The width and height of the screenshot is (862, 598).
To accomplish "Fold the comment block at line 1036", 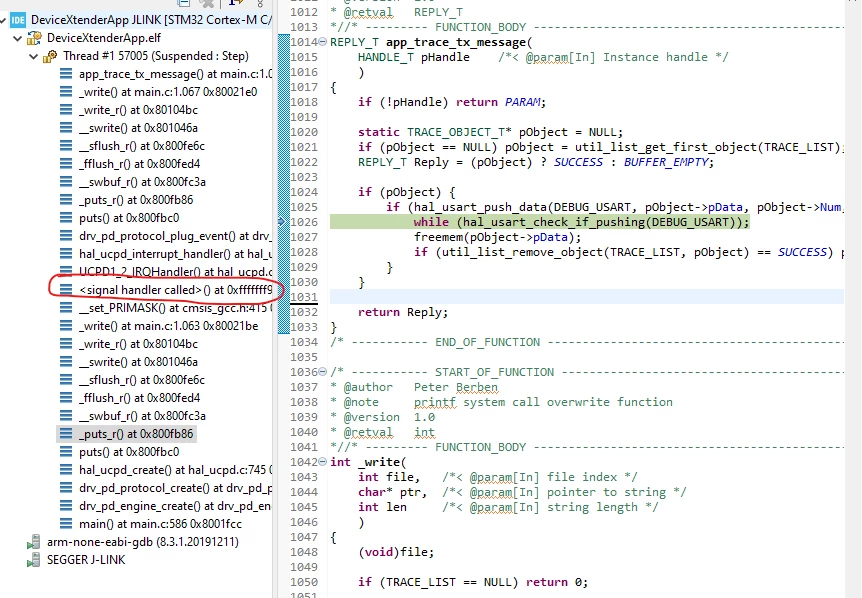I will click(323, 372).
